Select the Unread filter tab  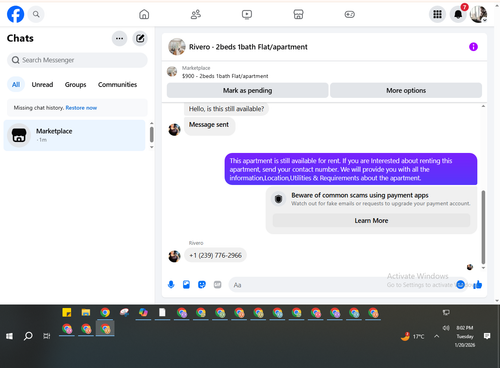(42, 85)
